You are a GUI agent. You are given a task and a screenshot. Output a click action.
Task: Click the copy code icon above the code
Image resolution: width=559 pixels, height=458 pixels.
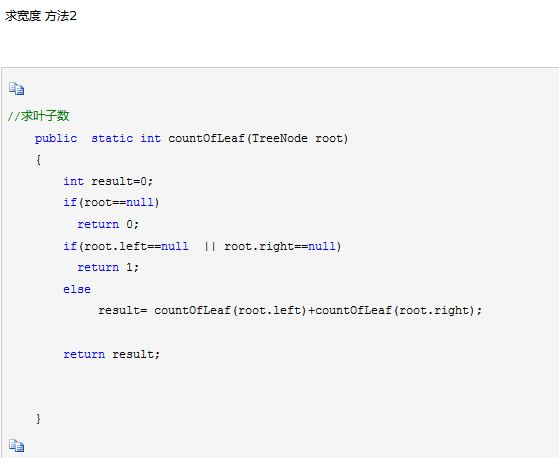16,88
